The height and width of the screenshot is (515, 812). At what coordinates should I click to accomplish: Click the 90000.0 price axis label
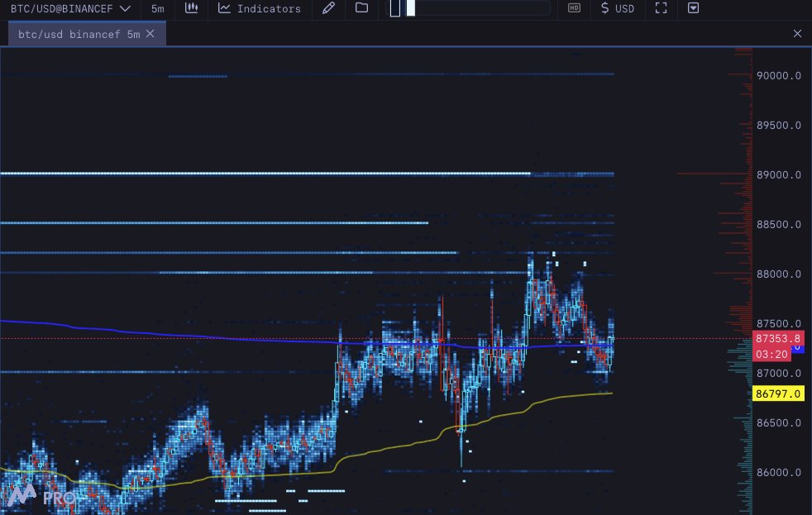(778, 76)
